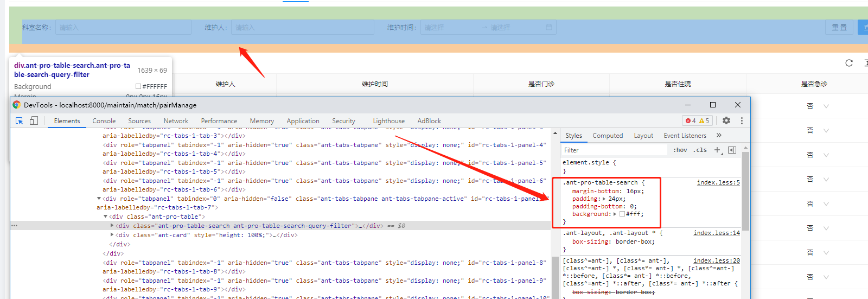Screen dimensions: 868x299
Task: Collapse the ant-tabs-tabpane-active div node
Action: (x=99, y=199)
